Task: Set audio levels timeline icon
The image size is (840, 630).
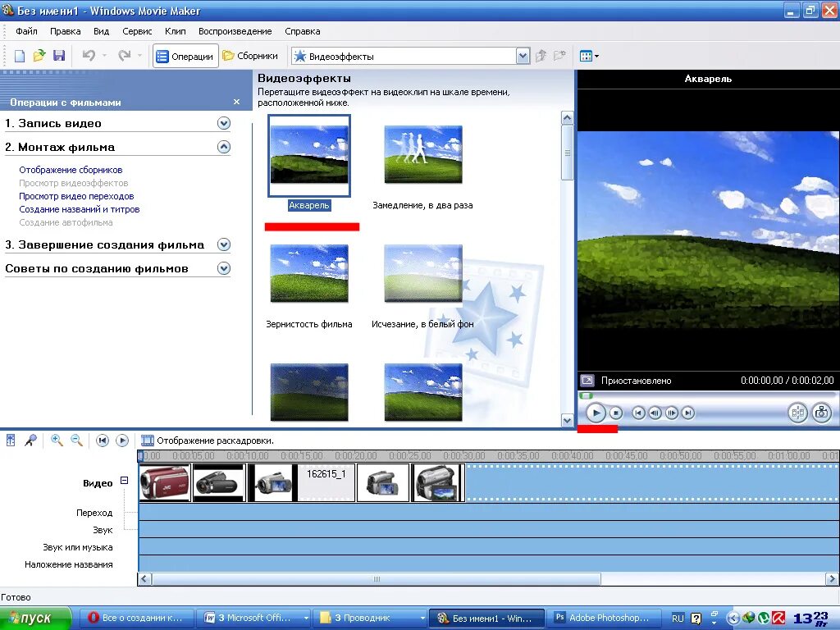Action: click(10, 441)
